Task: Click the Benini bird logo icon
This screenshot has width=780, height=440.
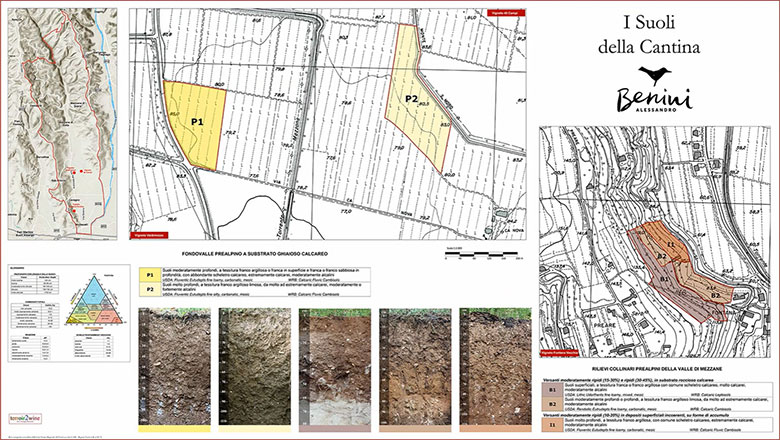Action: [x=654, y=75]
